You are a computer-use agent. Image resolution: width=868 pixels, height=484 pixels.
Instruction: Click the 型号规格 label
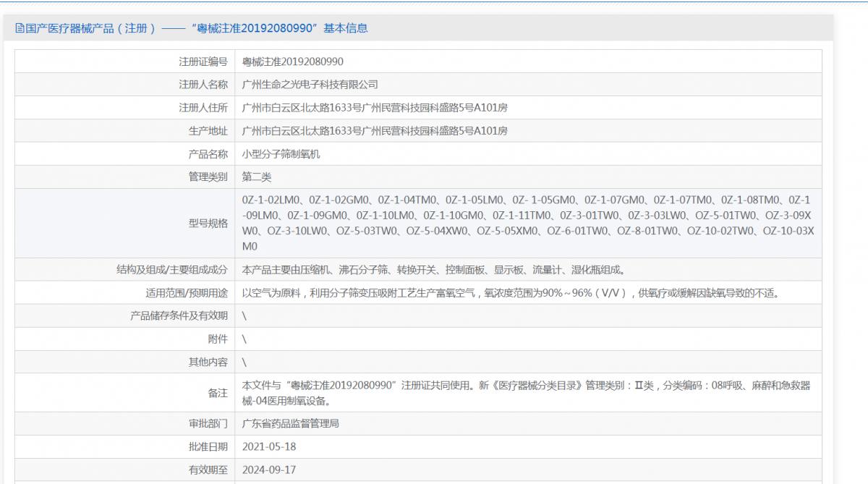tap(208, 224)
